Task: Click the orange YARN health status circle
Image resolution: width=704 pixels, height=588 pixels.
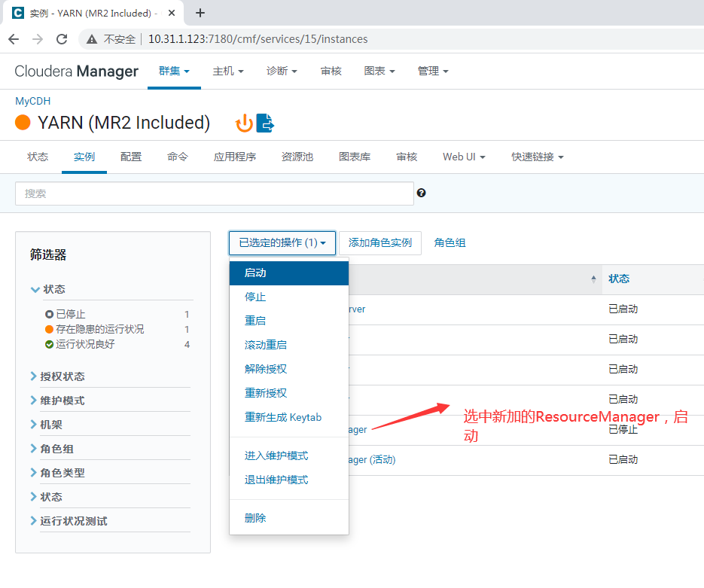Action: coord(23,122)
